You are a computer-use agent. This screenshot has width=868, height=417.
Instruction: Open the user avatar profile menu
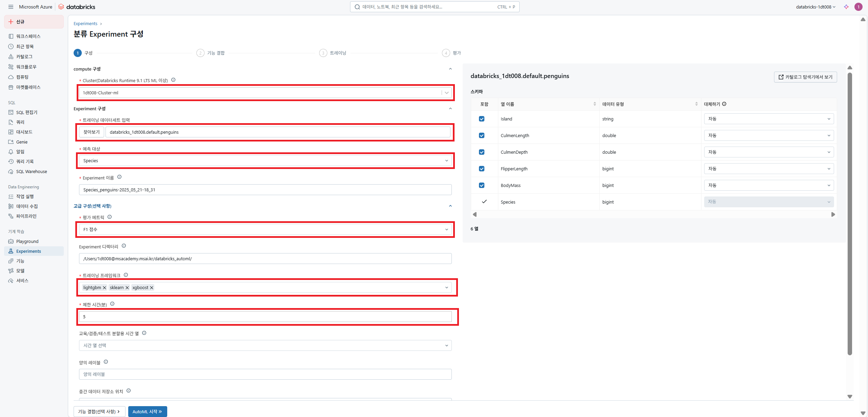[859, 7]
